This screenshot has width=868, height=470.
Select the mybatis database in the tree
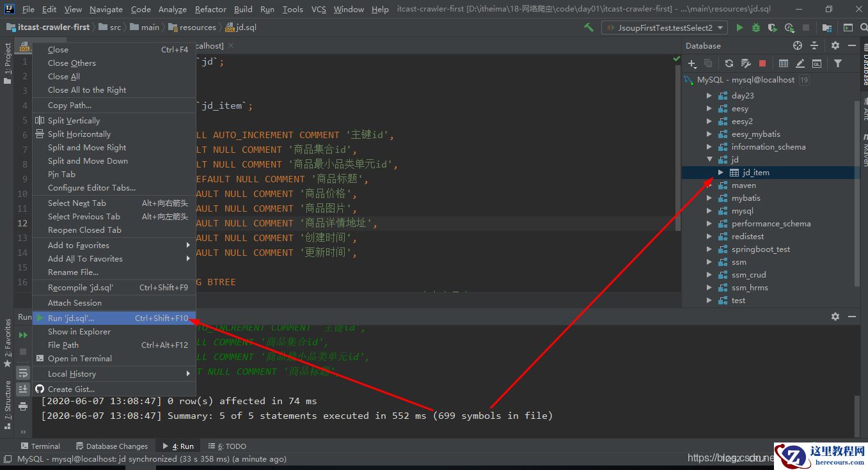click(x=746, y=198)
